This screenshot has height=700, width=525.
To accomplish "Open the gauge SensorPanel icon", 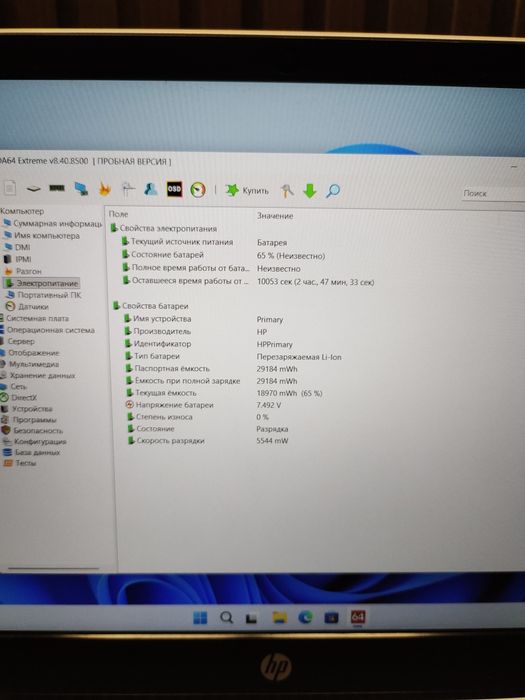I will point(198,190).
